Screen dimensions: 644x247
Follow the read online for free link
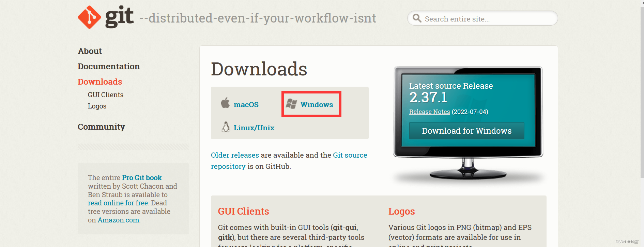(x=118, y=203)
